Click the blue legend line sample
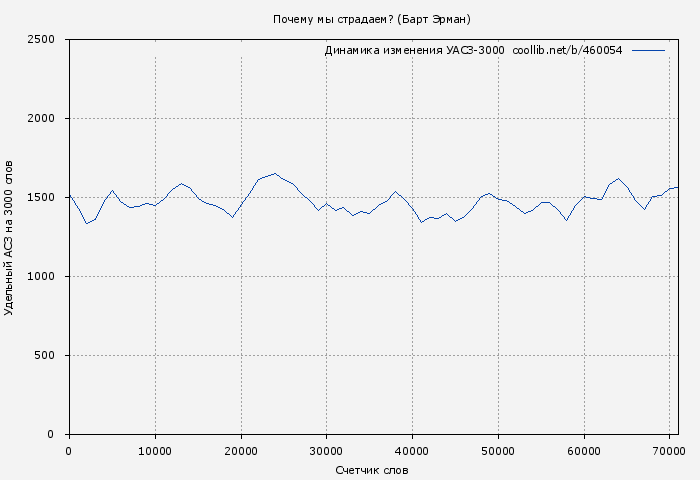This screenshot has height=480, width=700. [648, 50]
